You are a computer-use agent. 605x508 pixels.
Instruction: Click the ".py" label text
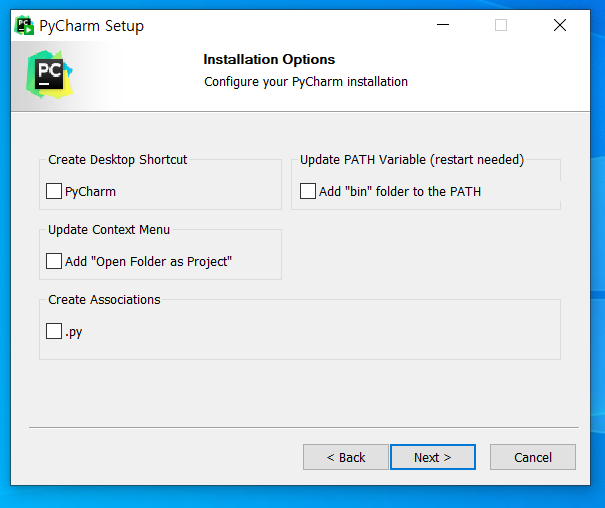74,332
